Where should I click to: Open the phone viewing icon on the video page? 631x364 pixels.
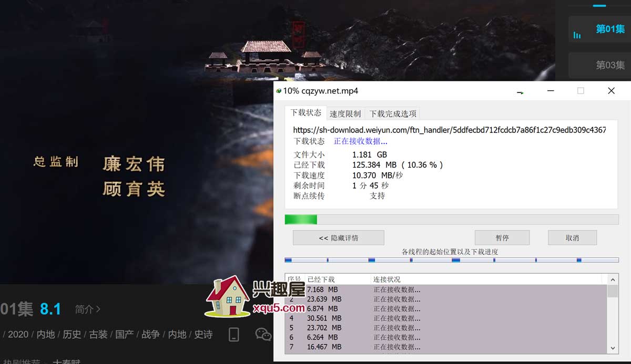(234, 335)
